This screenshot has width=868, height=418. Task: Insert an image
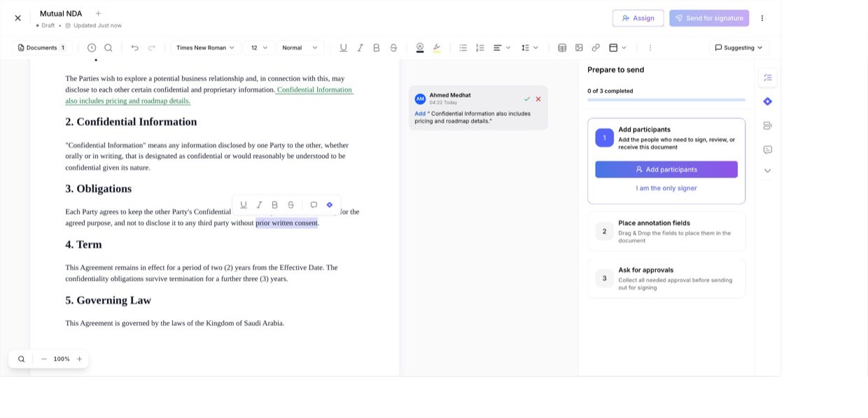579,48
